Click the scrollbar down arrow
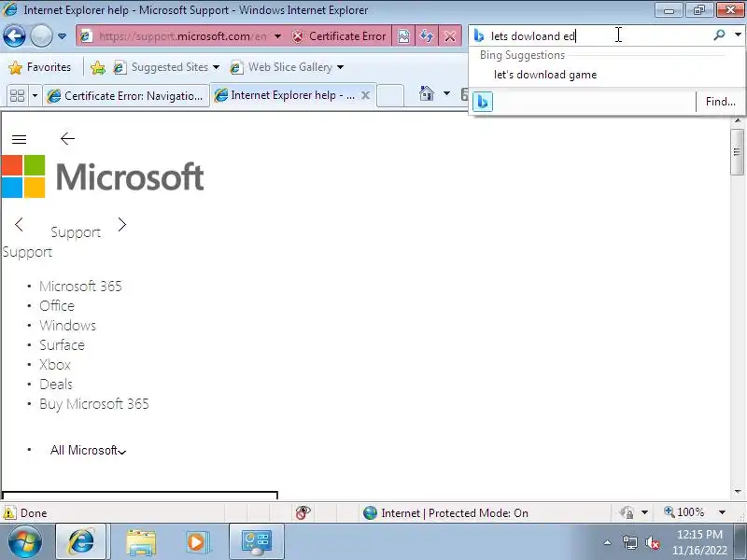Viewport: 747px width, 560px height. (738, 492)
